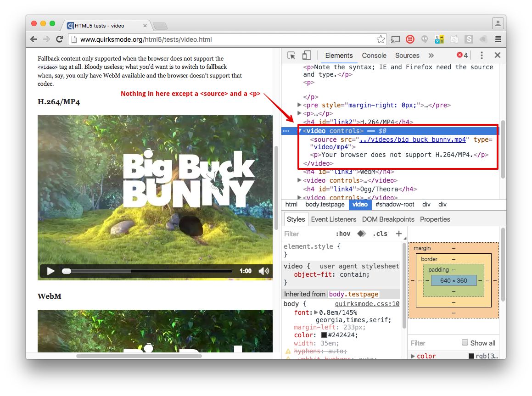
Task: Expand the font shorthand property
Action: click(316, 312)
